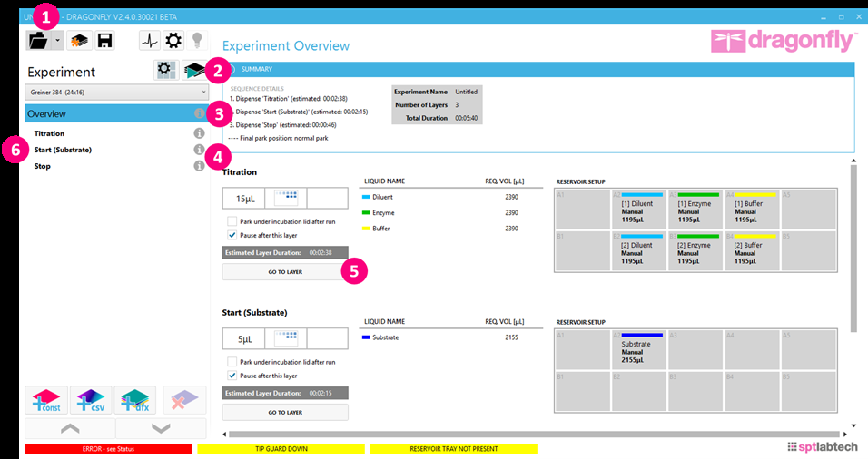
Task: Open the Greiner 384 plate type dropdown
Action: coord(116,92)
